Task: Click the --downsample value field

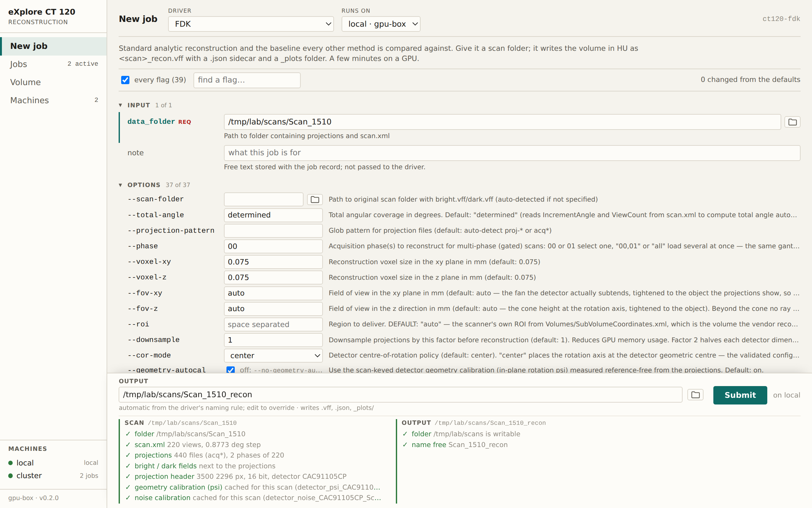Action: click(x=273, y=340)
